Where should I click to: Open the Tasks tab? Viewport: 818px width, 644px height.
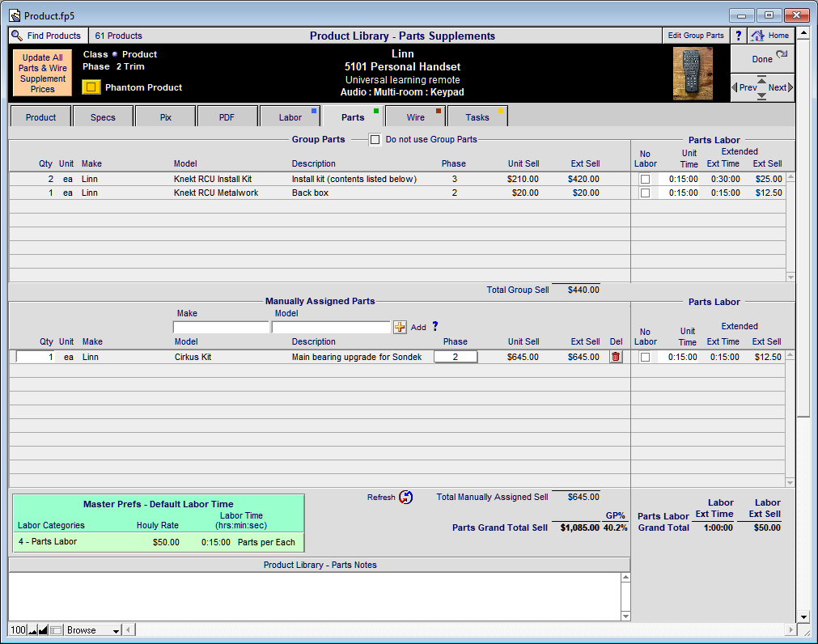(477, 117)
